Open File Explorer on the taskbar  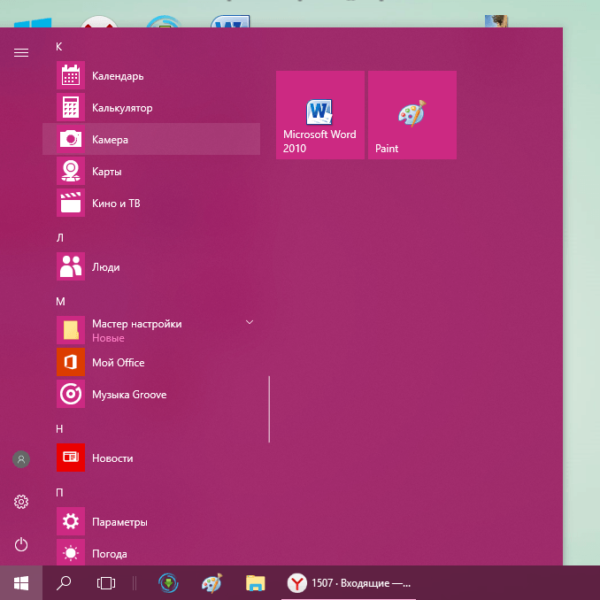tap(255, 583)
